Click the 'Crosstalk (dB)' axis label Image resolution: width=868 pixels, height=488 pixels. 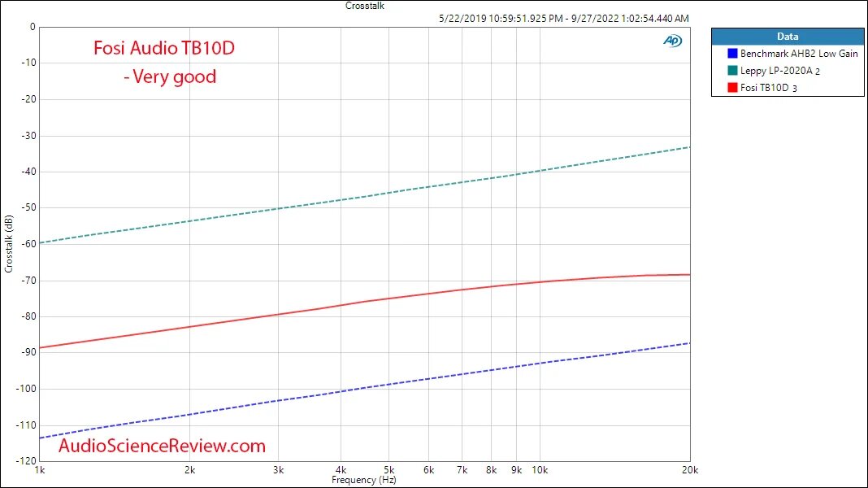(x=8, y=244)
